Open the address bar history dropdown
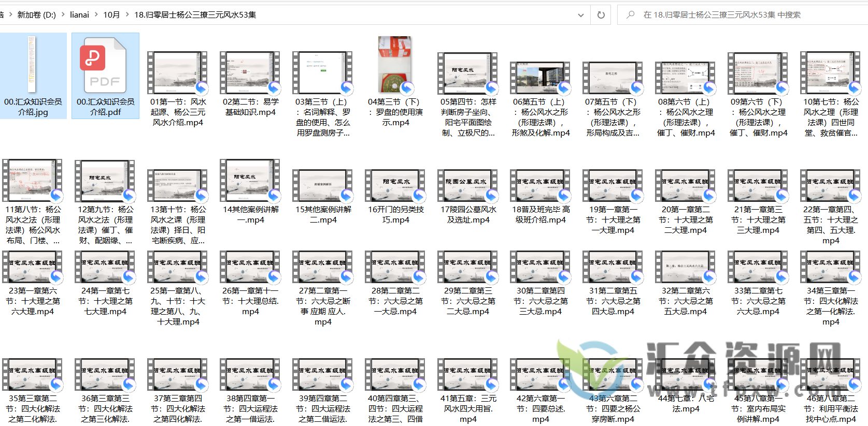The image size is (868, 426). pos(580,15)
